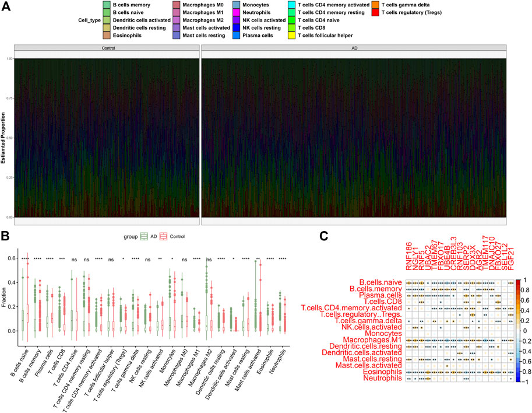
Task: Click the 'NK cells activated' legend label in panel A
Action: coord(264,20)
